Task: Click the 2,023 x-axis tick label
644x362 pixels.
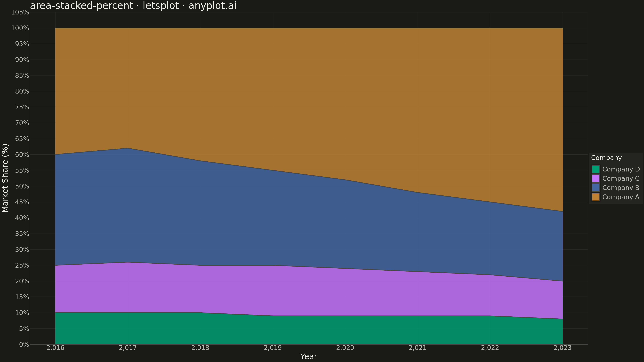Action: [563, 348]
